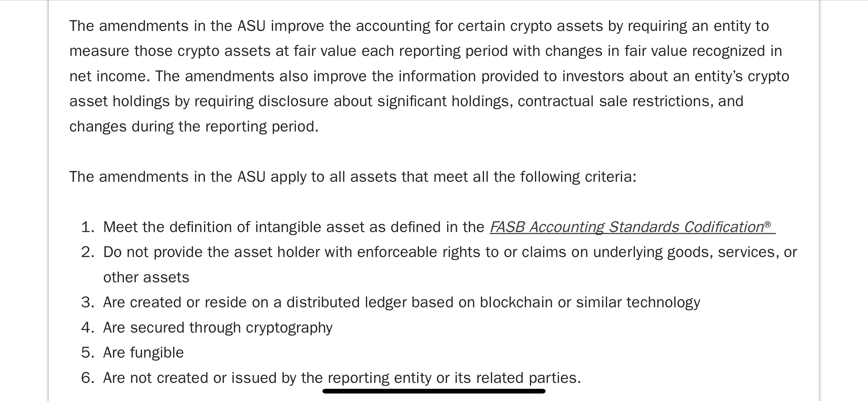Click the 'changes during the reporting period.' line
Screen dimensions: 868x401
(x=194, y=126)
